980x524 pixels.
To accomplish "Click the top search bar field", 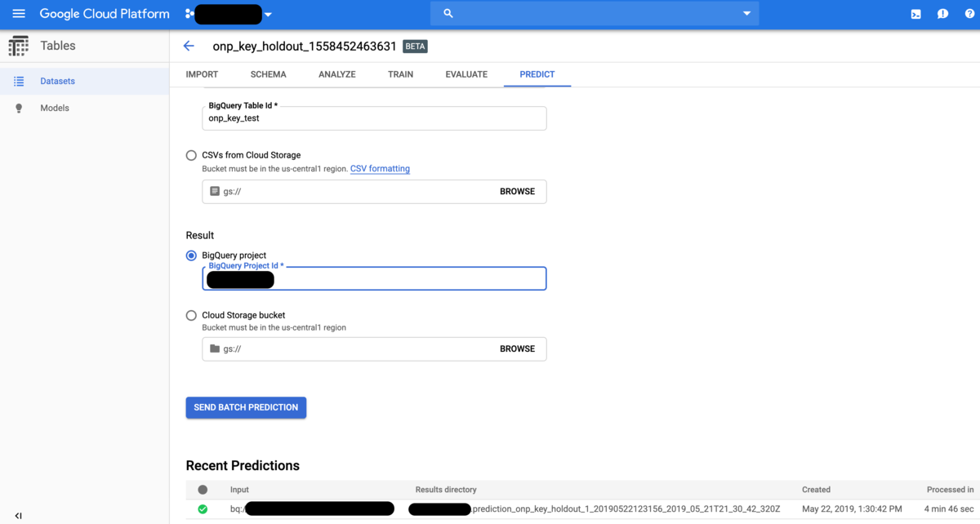I will tap(595, 14).
